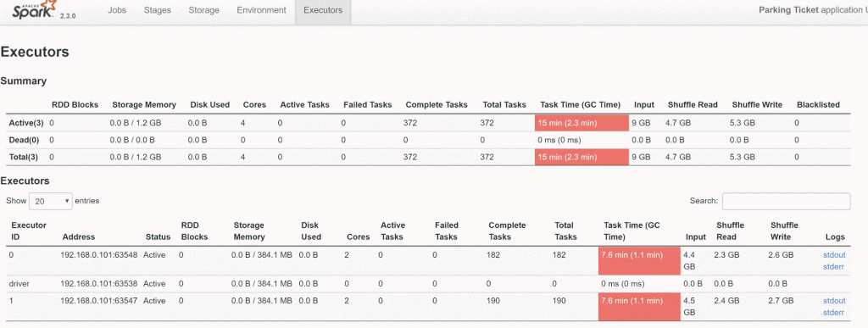Click executor 0 shuffle read 2.3 GB
This screenshot has width=868, height=328.
(x=726, y=256)
